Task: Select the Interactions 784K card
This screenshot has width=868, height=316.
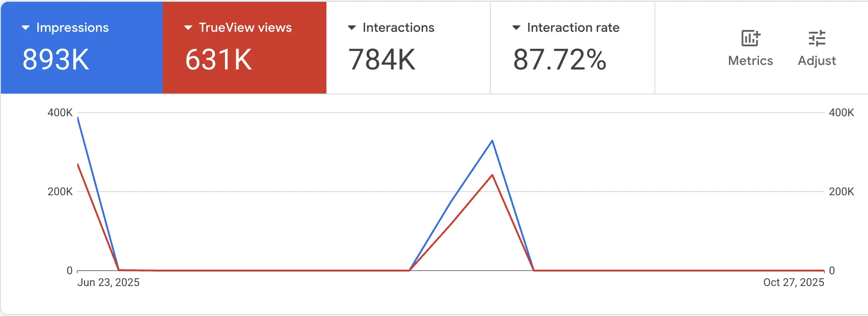Action: pyautogui.click(x=409, y=48)
